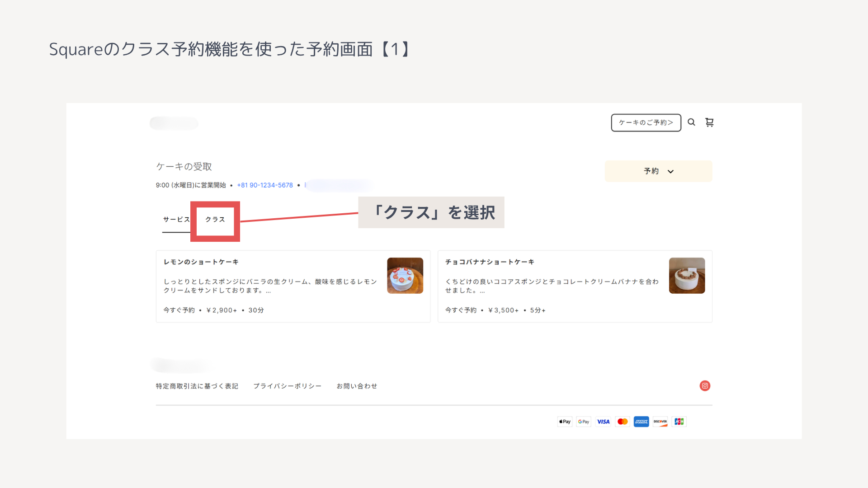Click the chevron arrow next to 予約
Screen dimensions: 868x488
click(x=671, y=172)
